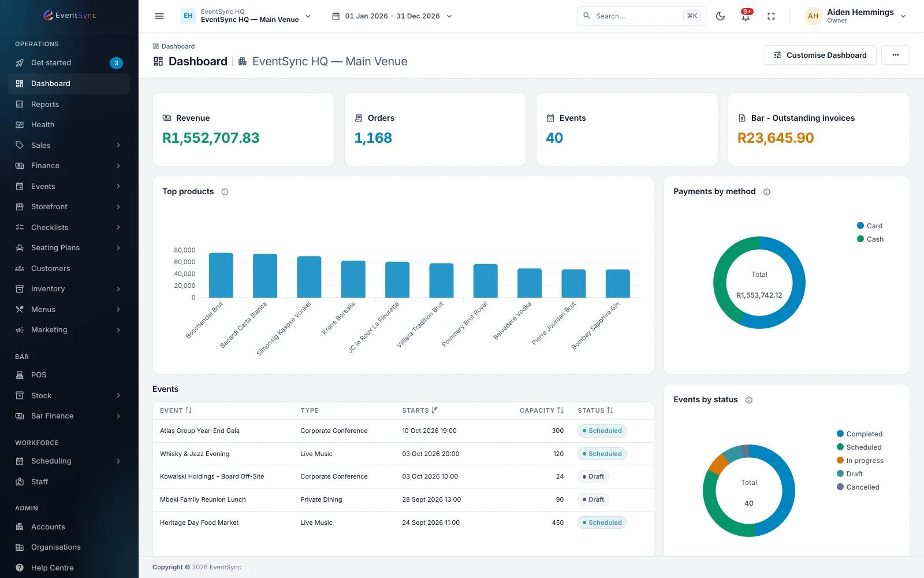The image size is (924, 578).
Task: Sort events table by Starts column
Action: (420, 410)
